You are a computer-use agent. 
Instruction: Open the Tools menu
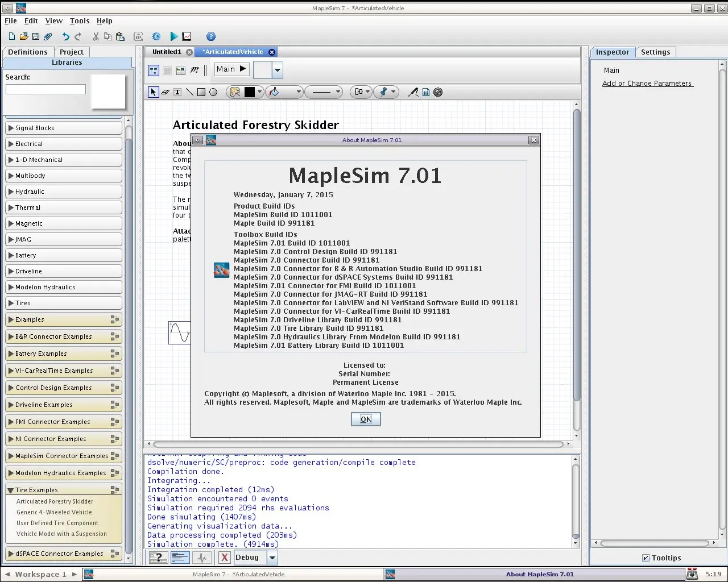[x=80, y=20]
